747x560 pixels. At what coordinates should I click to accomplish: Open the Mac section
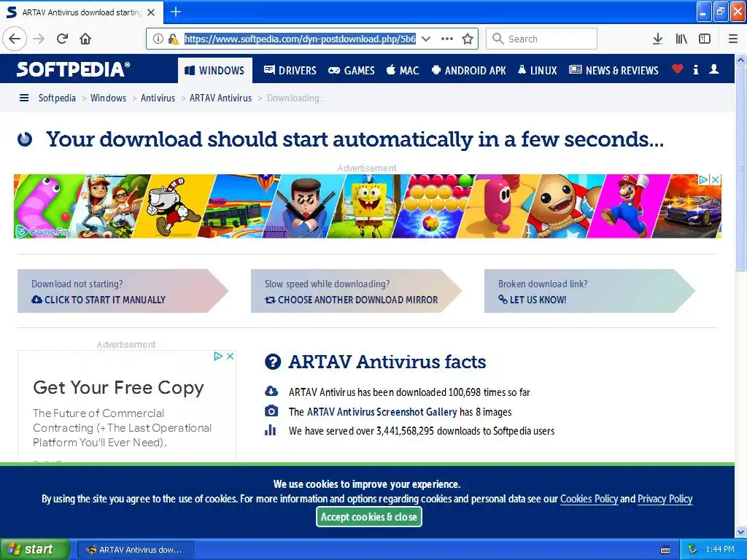[403, 71]
